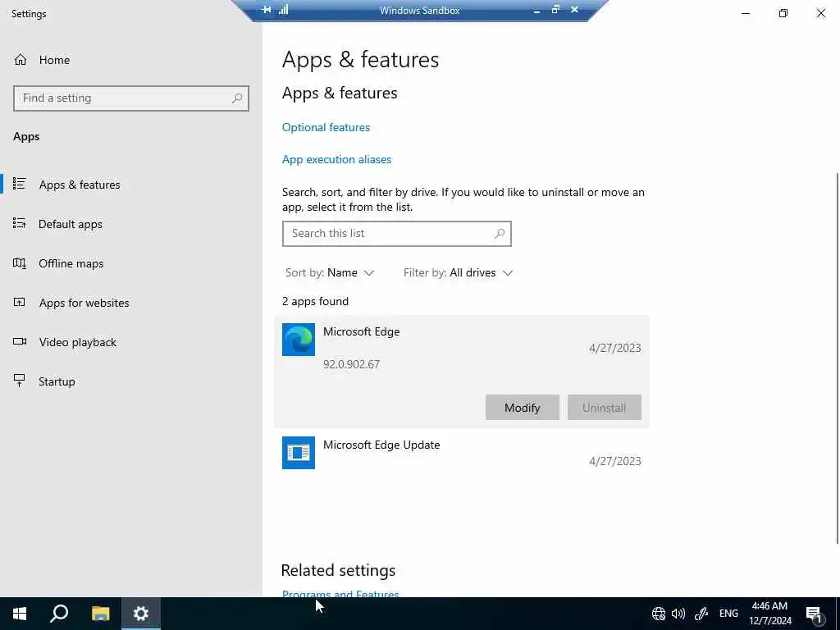Click the Home house icon
Viewport: 840px width, 630px height.
(x=21, y=59)
